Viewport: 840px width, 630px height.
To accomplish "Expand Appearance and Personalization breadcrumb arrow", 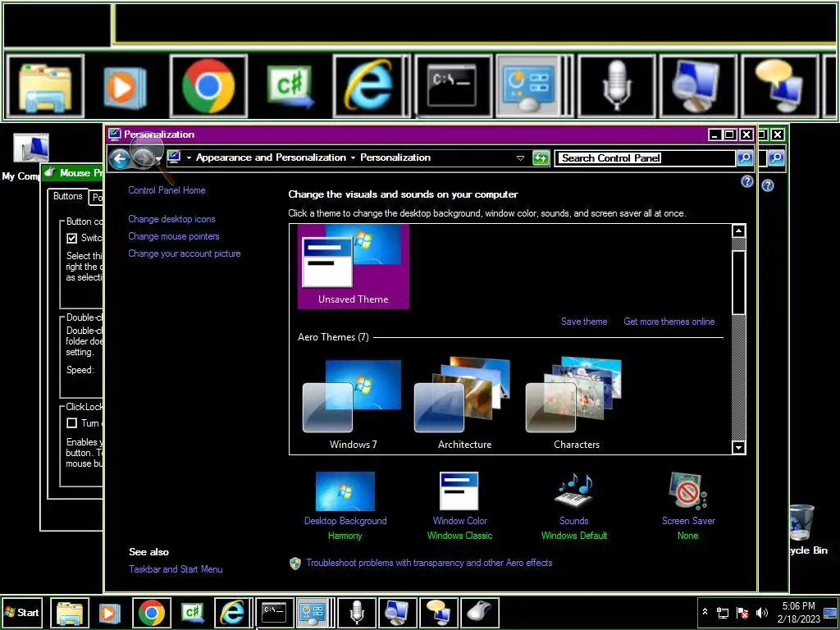I will [353, 158].
